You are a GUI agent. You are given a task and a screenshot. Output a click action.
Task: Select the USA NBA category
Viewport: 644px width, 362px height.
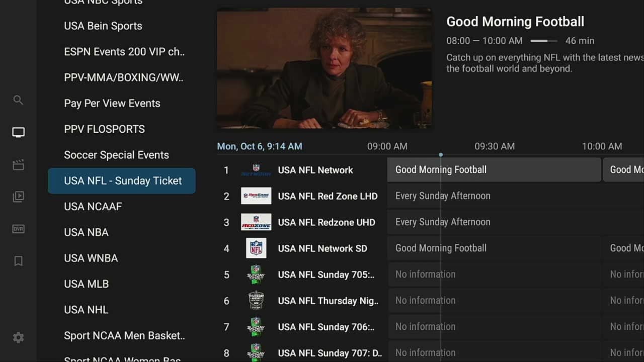pyautogui.click(x=86, y=232)
